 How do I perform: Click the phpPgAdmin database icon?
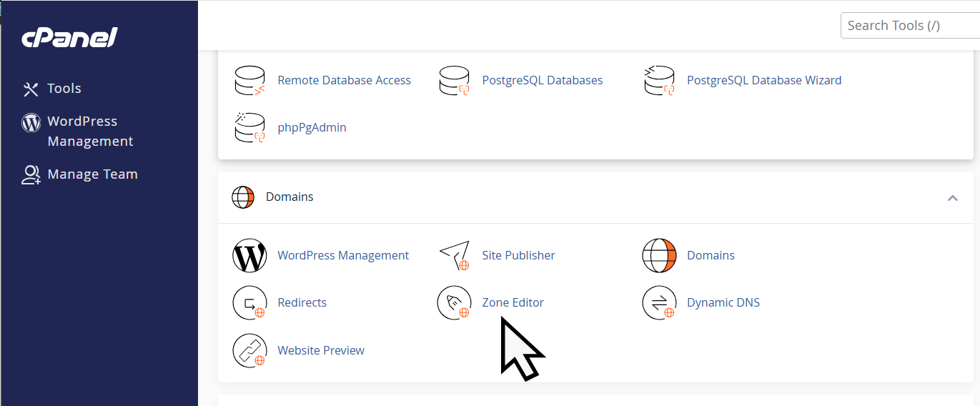tap(250, 128)
